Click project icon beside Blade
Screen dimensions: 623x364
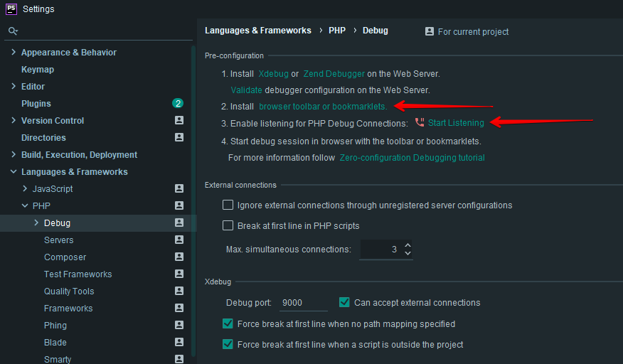click(179, 342)
